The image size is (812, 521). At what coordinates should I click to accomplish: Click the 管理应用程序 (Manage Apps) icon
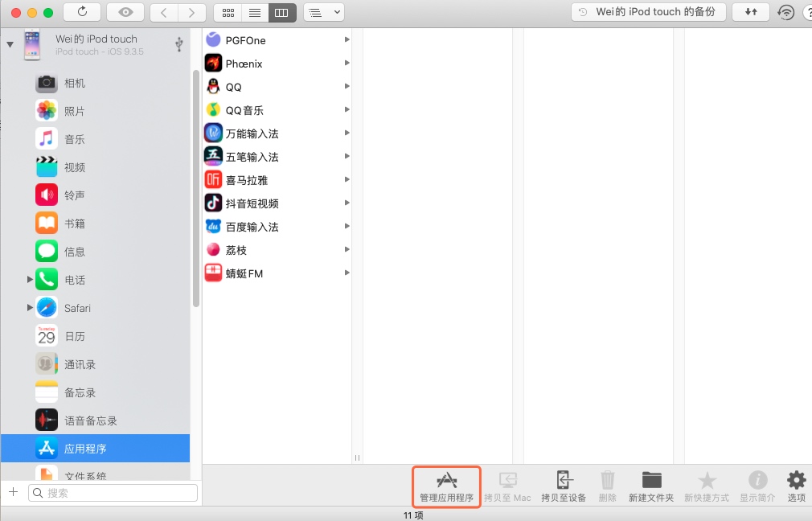(x=446, y=486)
